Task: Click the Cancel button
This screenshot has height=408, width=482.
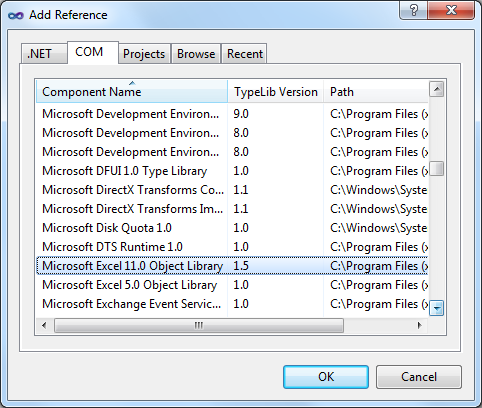Action: coord(419,377)
